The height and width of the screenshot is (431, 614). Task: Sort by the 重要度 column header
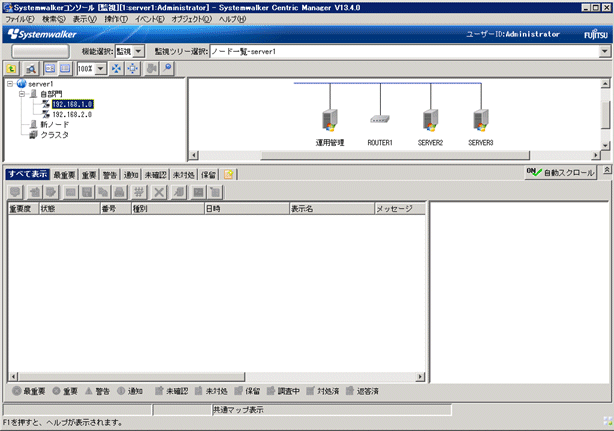point(23,209)
